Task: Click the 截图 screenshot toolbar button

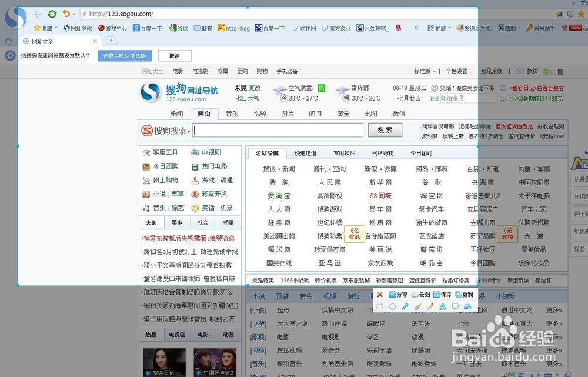Action: 507,28
